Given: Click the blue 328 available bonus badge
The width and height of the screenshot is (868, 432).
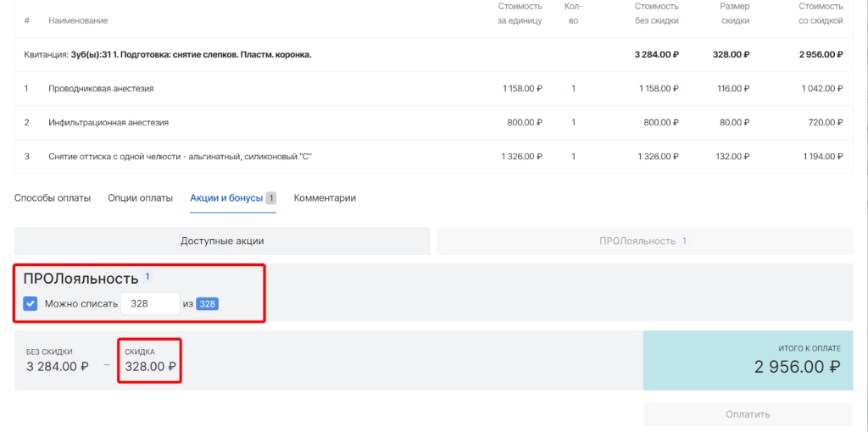Looking at the screenshot, I should click(x=208, y=303).
